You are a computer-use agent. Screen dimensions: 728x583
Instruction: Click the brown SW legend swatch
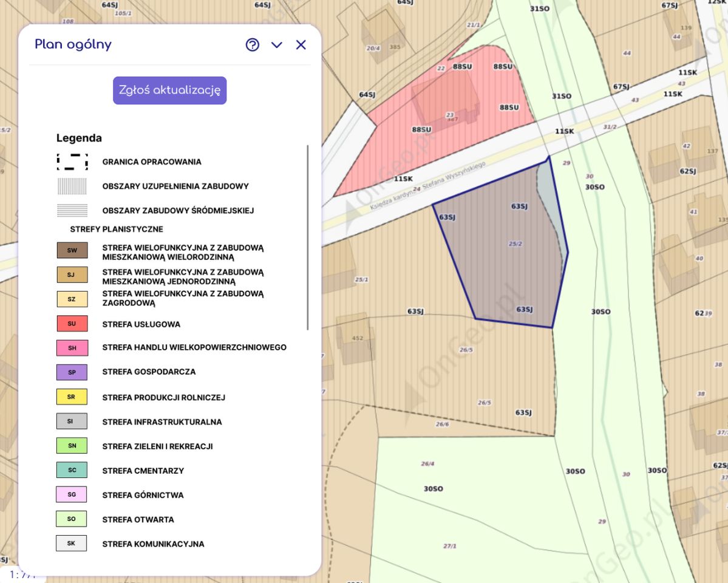tap(72, 250)
